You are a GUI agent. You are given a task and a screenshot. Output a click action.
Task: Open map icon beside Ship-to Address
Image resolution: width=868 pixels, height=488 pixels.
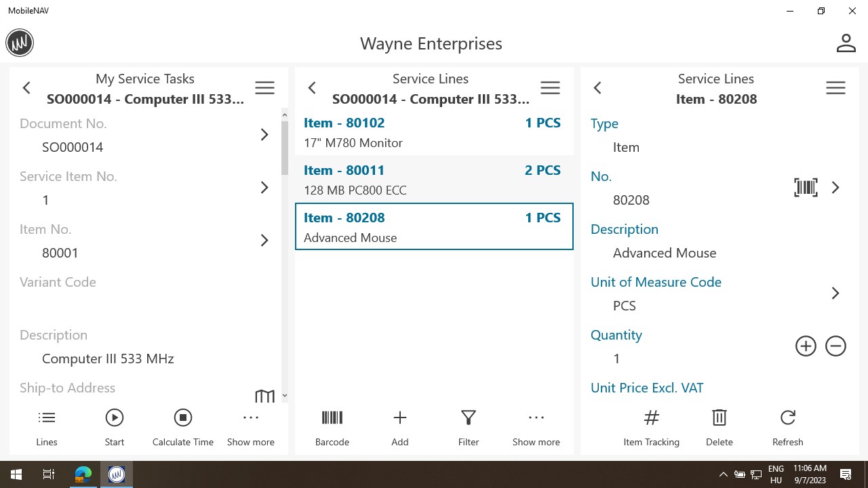[264, 396]
